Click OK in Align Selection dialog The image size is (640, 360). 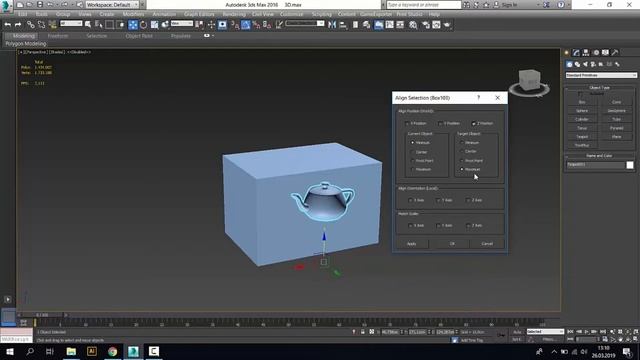[452, 244]
